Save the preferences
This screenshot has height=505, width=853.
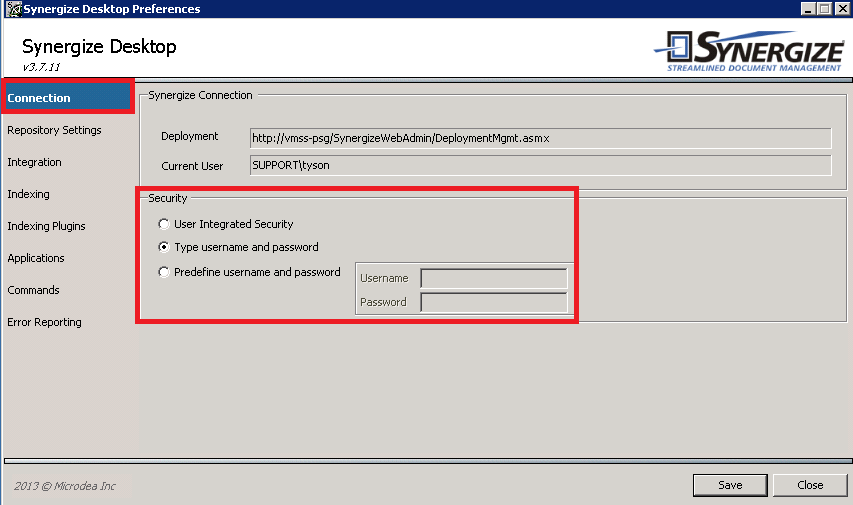tap(730, 485)
